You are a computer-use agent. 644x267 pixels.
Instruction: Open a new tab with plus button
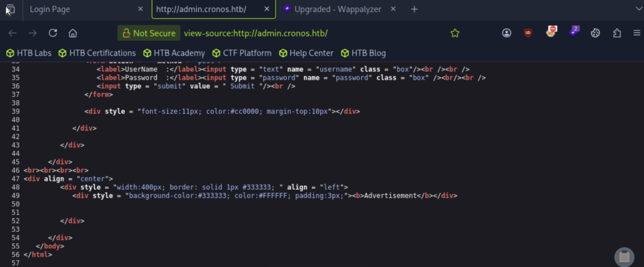[414, 9]
